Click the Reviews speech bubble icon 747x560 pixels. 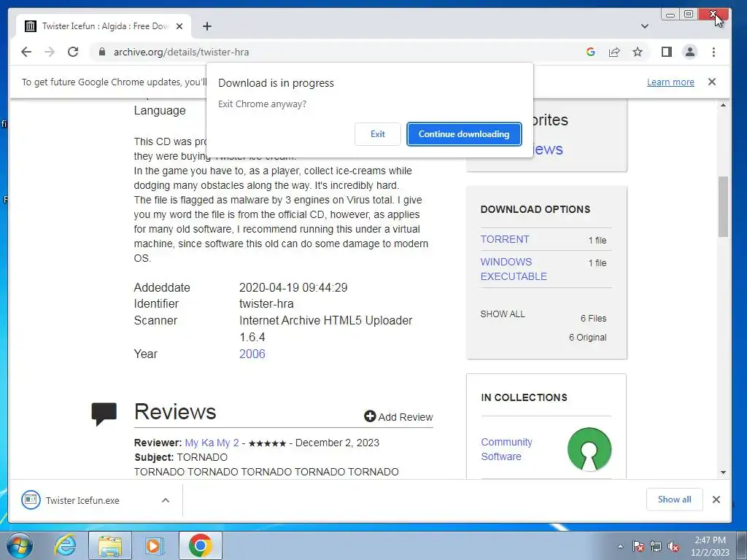point(104,414)
